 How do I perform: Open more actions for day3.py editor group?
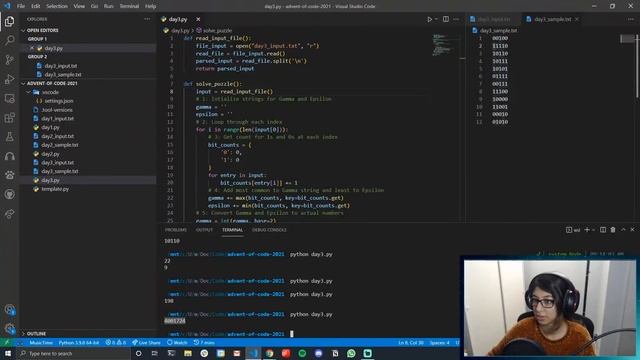(456, 19)
